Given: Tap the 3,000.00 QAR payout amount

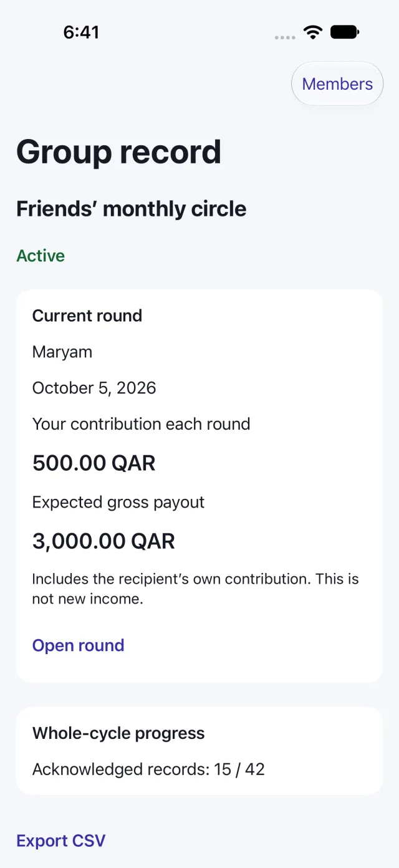Looking at the screenshot, I should [103, 541].
